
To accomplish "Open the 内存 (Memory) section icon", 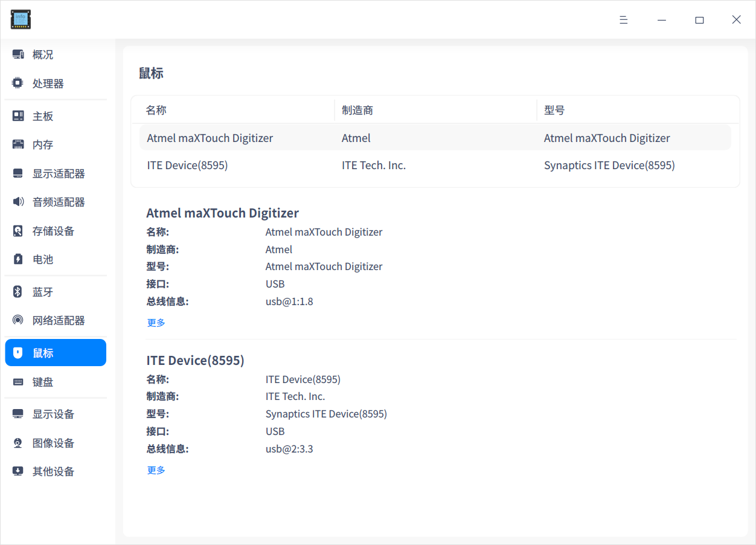I will (17, 144).
